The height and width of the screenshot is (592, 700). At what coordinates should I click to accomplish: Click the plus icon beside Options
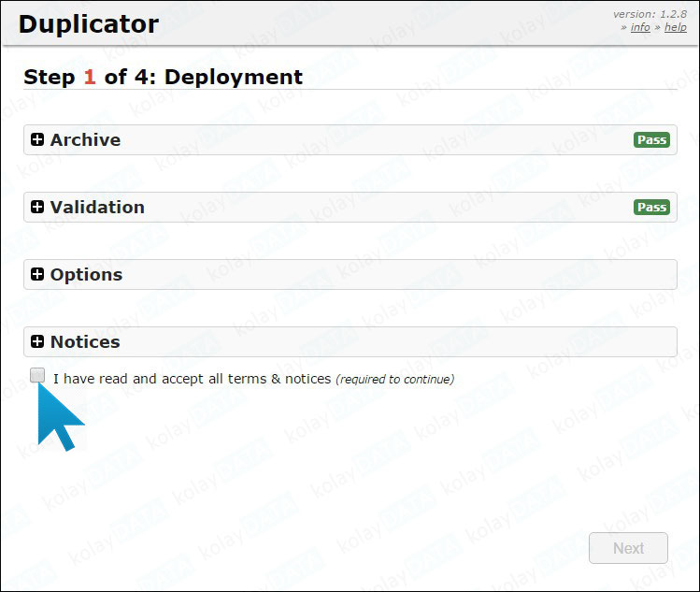pos(37,275)
